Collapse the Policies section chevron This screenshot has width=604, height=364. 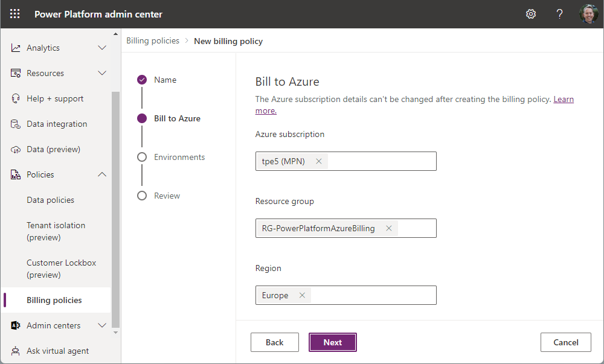102,174
